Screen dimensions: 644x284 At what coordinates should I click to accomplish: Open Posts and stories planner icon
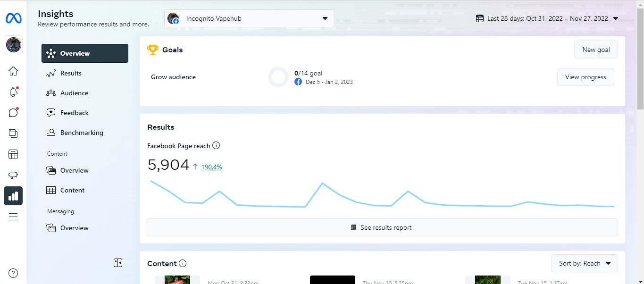tap(13, 134)
